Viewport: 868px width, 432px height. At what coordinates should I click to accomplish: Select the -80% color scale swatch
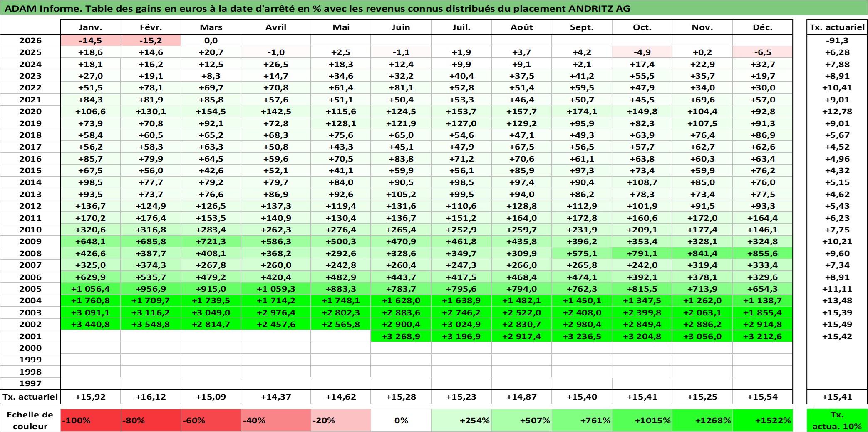151,420
